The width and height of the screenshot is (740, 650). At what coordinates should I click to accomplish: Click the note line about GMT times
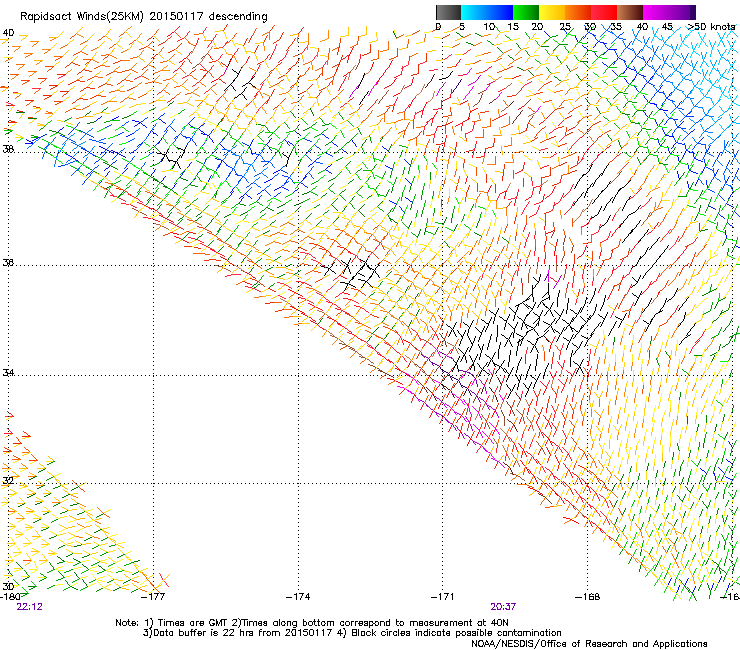(312, 623)
